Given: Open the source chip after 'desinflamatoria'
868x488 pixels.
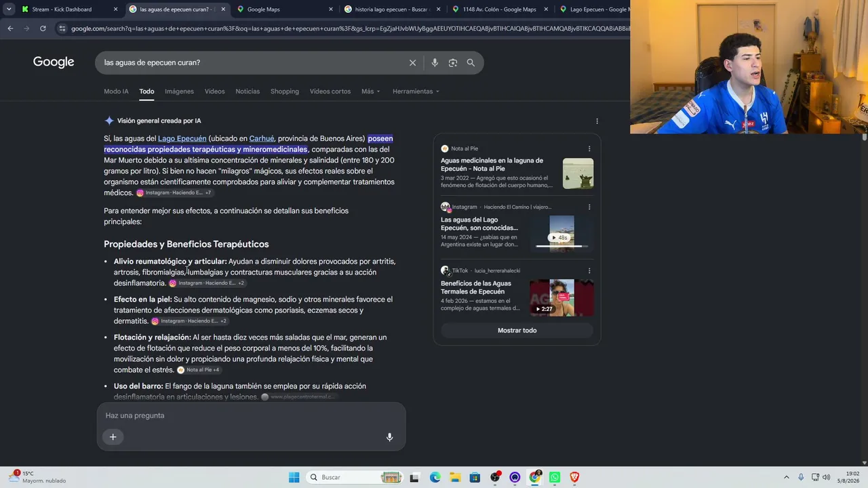Looking at the screenshot, I should click(x=207, y=283).
